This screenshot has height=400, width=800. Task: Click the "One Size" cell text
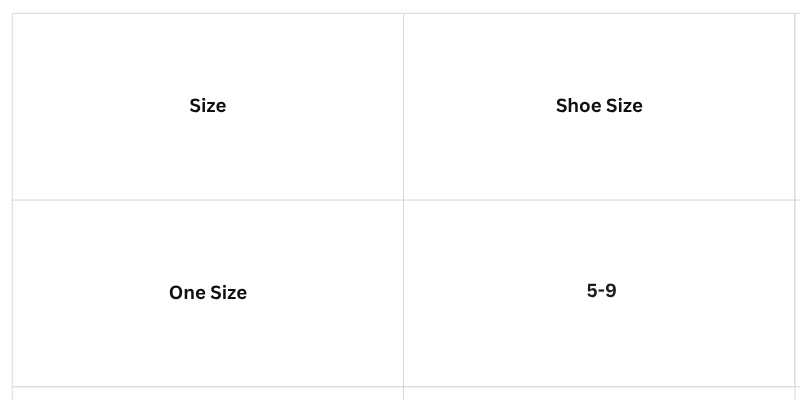point(208,293)
